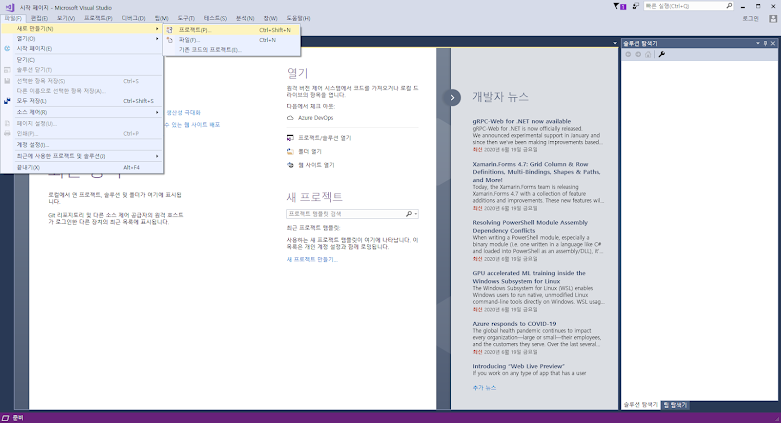Click the 새 프로젝트 만들기... link

coord(312,260)
